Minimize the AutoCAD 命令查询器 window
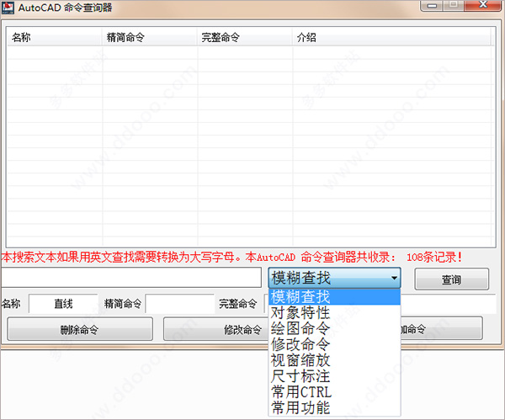Viewport: 505px width, 420px height. pos(432,6)
